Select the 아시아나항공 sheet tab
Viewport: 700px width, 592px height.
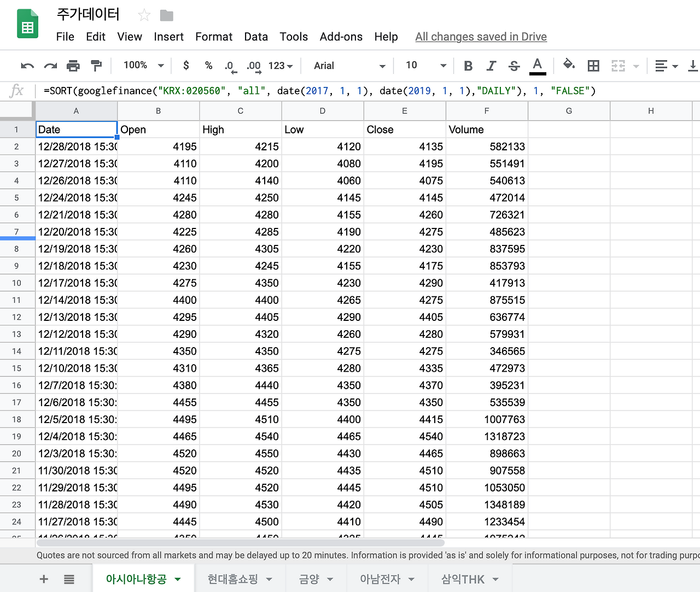pos(136,579)
